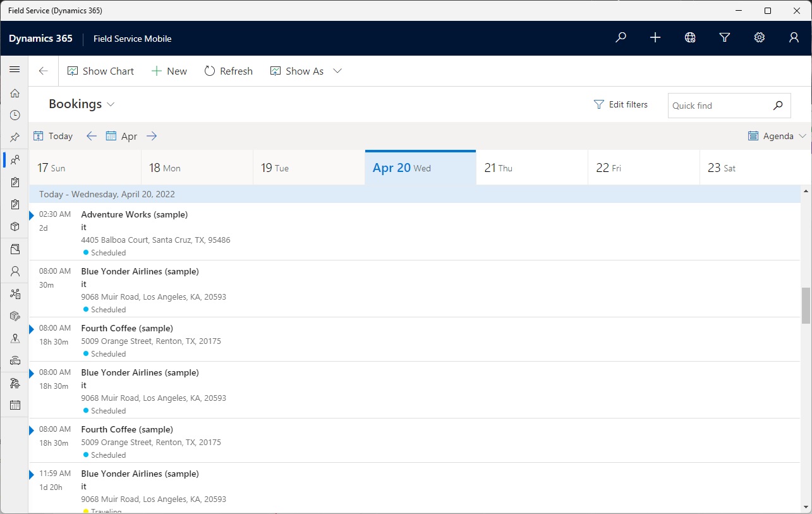Viewport: 812px width, 514px height.
Task: Click Dynamics 365 title in header
Action: (40, 38)
